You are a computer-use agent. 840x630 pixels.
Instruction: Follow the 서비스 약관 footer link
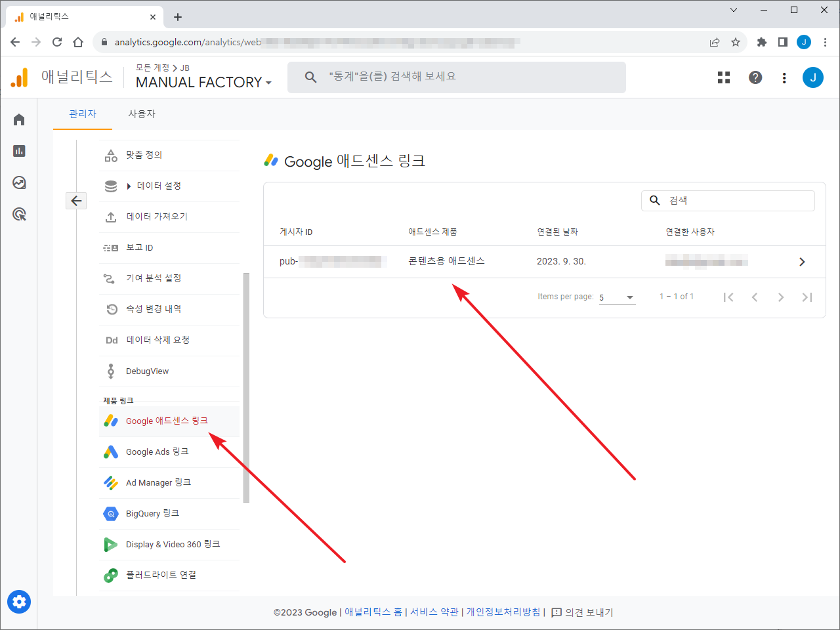tap(434, 612)
